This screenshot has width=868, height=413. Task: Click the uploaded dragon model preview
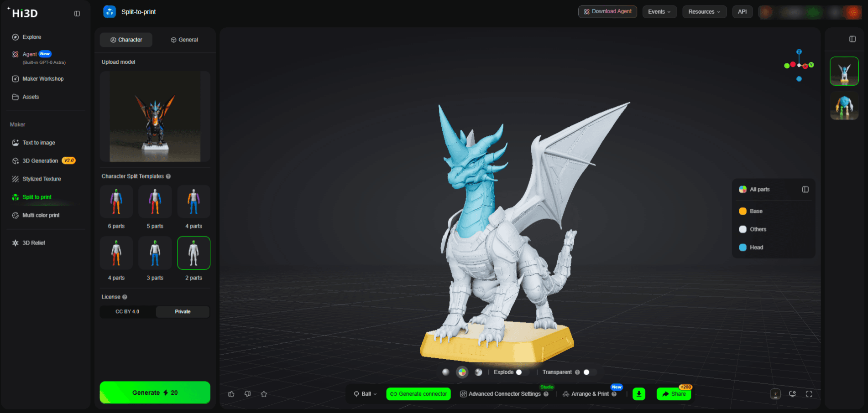(155, 116)
